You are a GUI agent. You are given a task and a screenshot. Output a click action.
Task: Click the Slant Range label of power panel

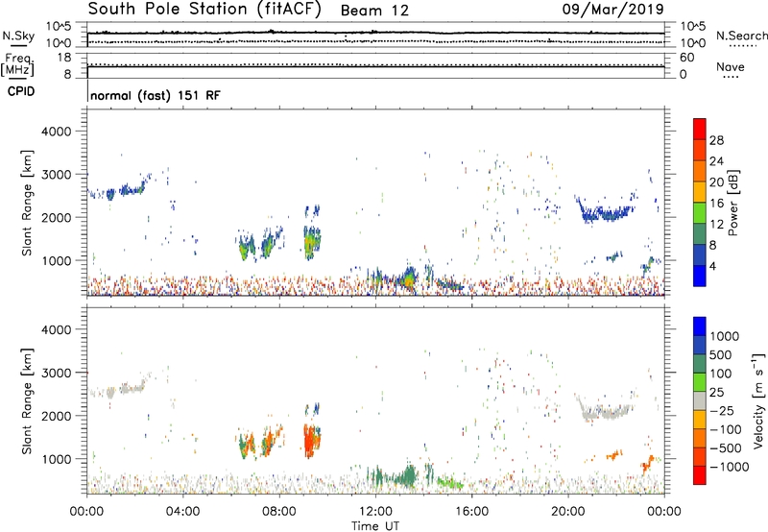26,203
